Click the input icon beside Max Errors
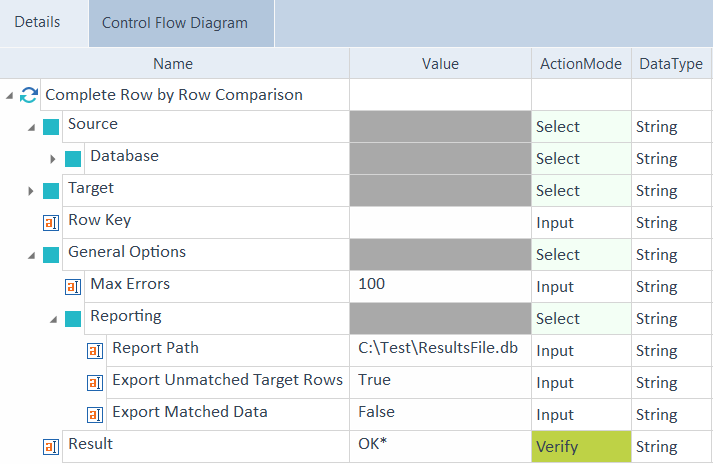This screenshot has width=713, height=464. pyautogui.click(x=73, y=287)
